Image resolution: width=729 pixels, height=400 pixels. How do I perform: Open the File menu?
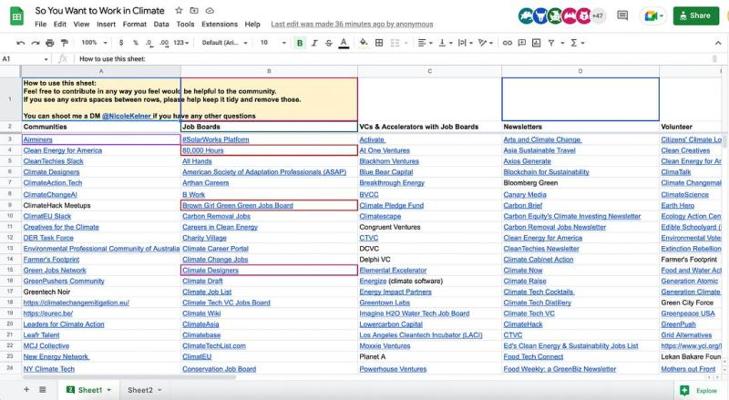pos(40,24)
